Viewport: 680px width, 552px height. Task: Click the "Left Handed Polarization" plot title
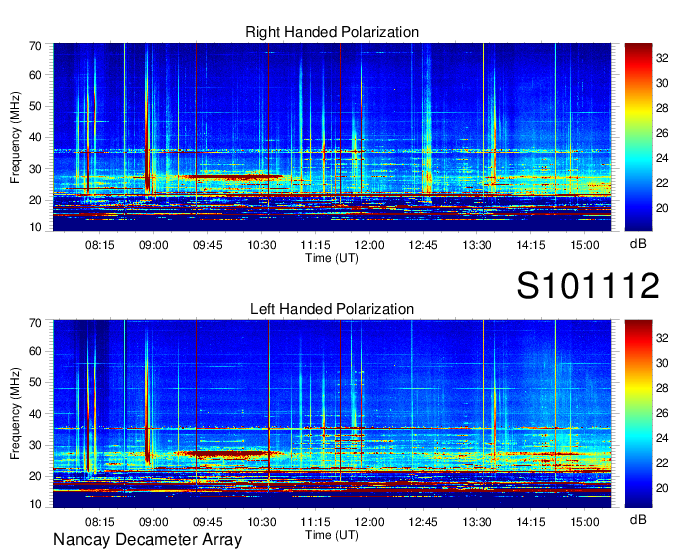pos(332,309)
